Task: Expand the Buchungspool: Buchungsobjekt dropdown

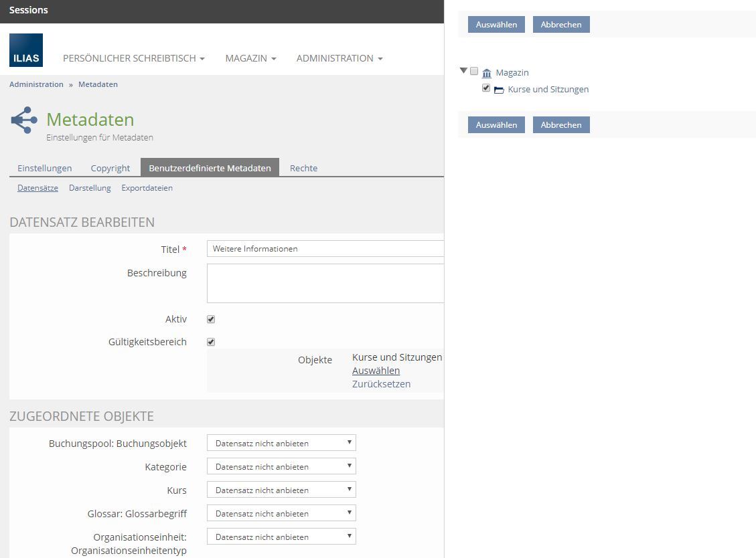Action: coord(281,443)
